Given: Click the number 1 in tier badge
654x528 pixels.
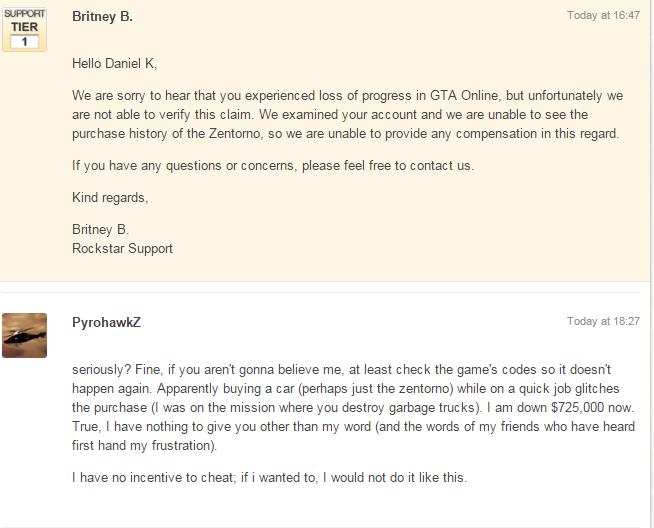Looking at the screenshot, I should (25, 42).
